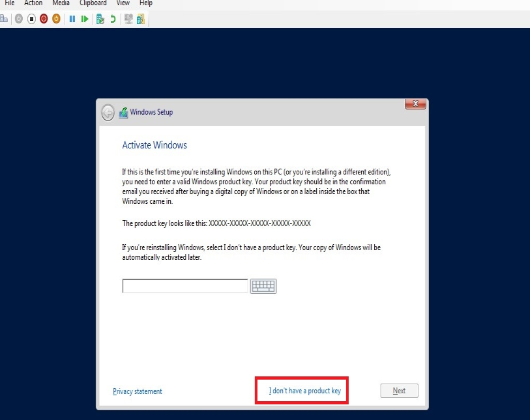Open the Help menu
The image size is (530, 420).
coord(146,3)
